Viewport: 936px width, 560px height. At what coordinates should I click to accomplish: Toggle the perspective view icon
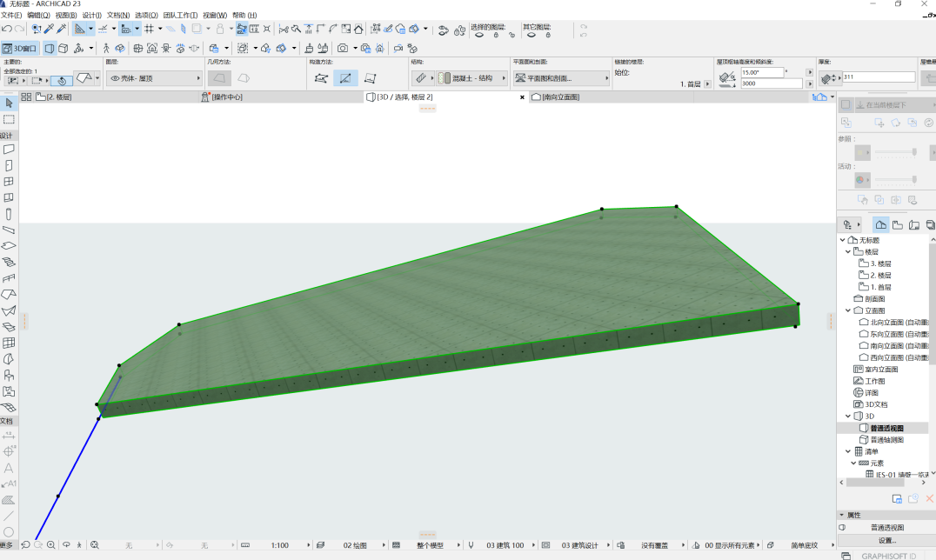pyautogui.click(x=50, y=49)
